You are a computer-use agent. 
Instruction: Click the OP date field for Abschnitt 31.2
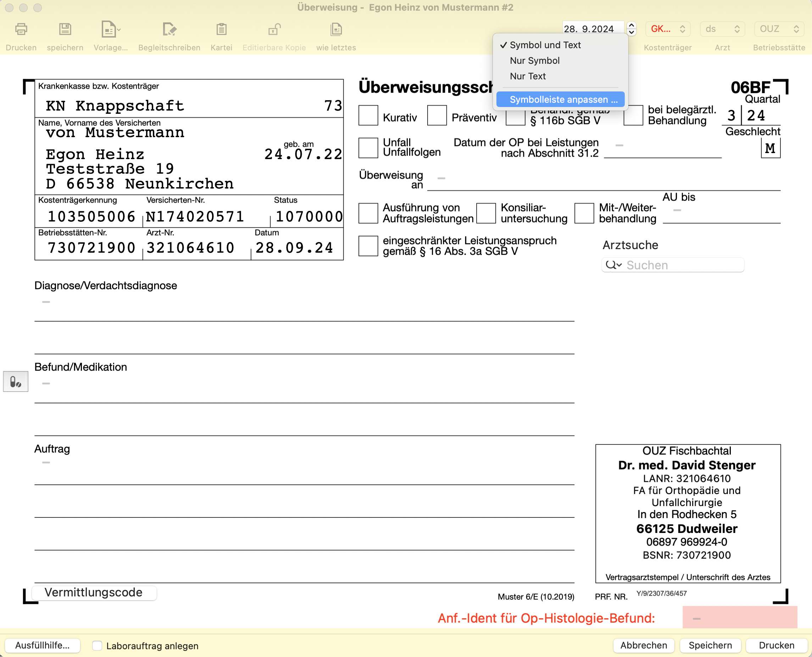pyautogui.click(x=663, y=148)
